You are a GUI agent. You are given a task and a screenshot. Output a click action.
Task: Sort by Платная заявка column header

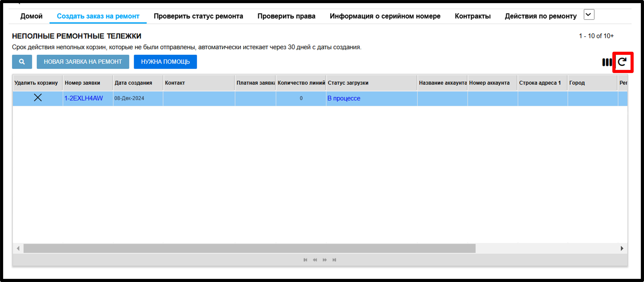tap(255, 83)
